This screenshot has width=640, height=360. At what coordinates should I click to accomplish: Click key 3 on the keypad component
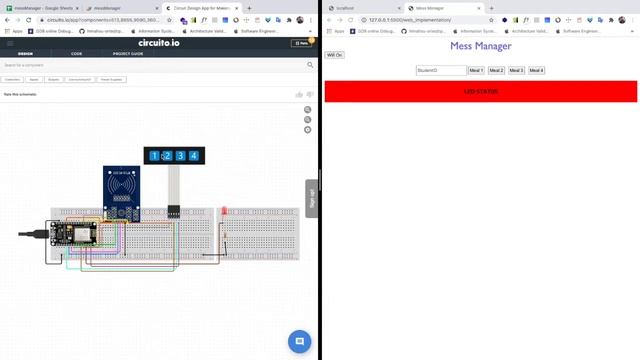[x=180, y=156]
